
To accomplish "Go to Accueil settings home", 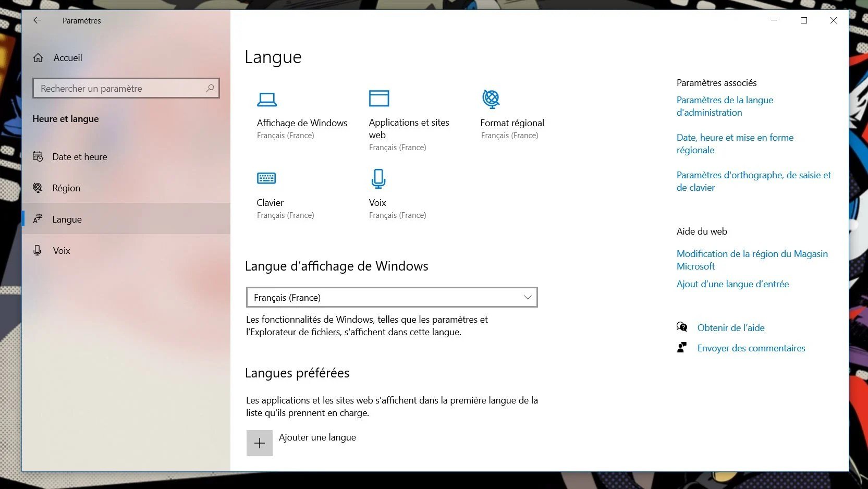I will 68,58.
